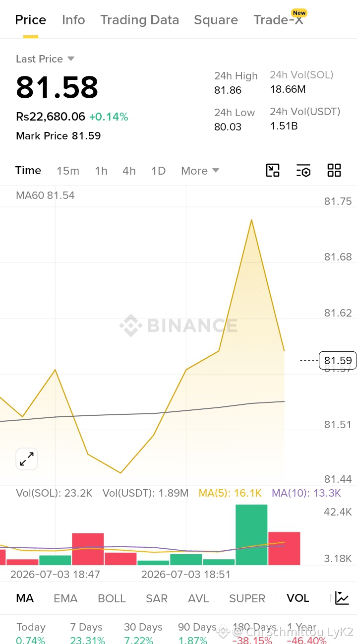Screen dimensions: 357x644
Task: Switch to the Trading Data tab
Action: [139, 20]
